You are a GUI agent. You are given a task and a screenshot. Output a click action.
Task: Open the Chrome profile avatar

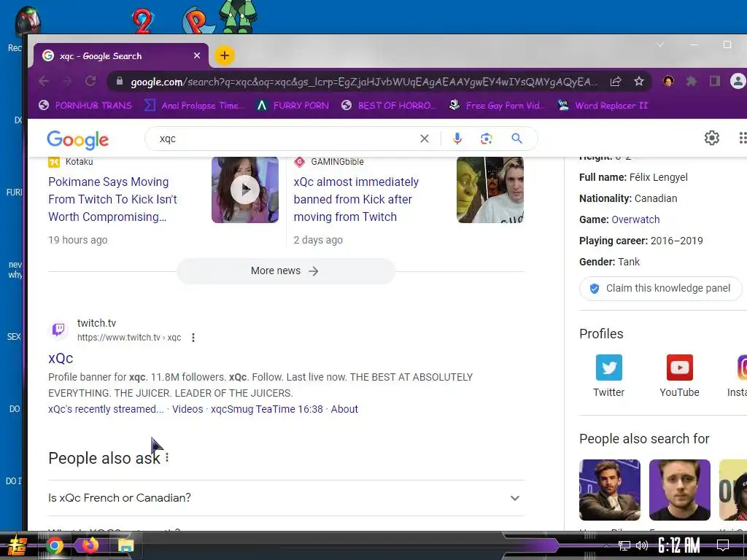[x=738, y=81]
